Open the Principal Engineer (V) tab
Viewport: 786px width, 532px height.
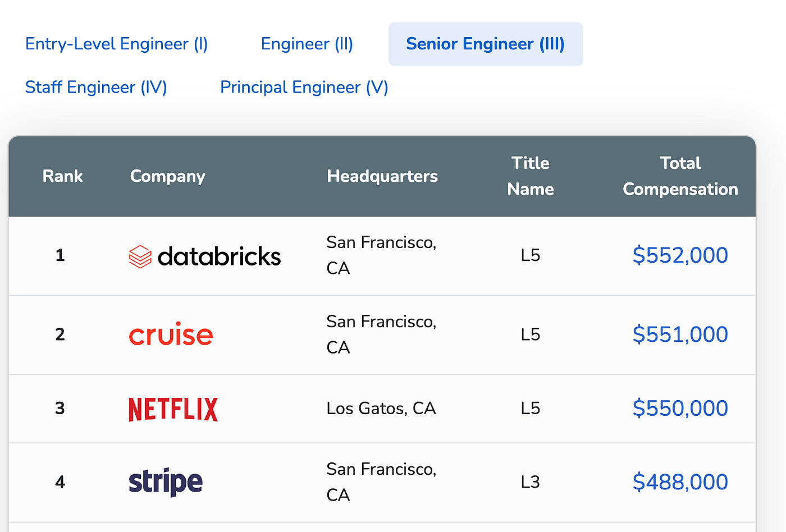[304, 88]
